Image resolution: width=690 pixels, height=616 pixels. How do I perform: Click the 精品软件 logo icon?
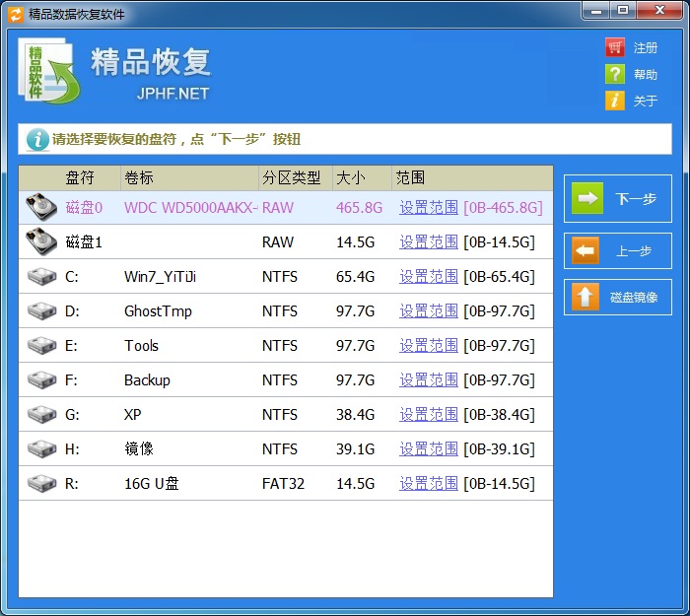[48, 70]
